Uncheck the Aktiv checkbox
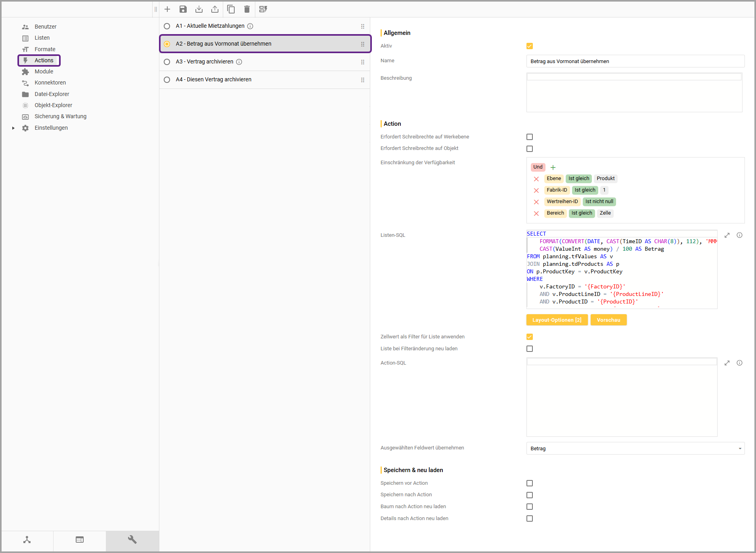 pos(530,46)
